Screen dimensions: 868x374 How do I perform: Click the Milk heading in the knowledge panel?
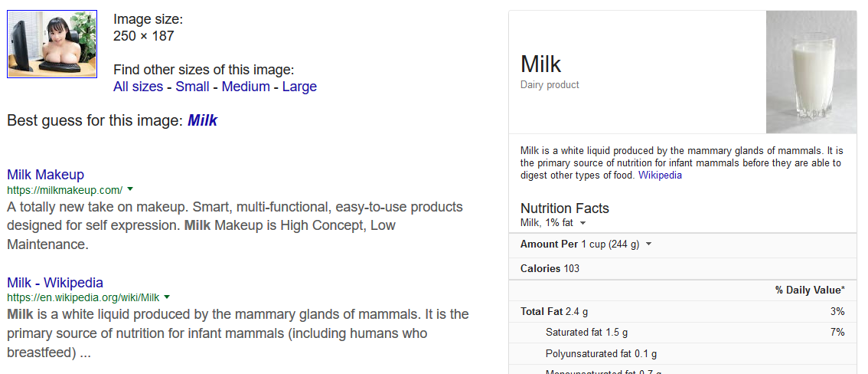[x=540, y=64]
